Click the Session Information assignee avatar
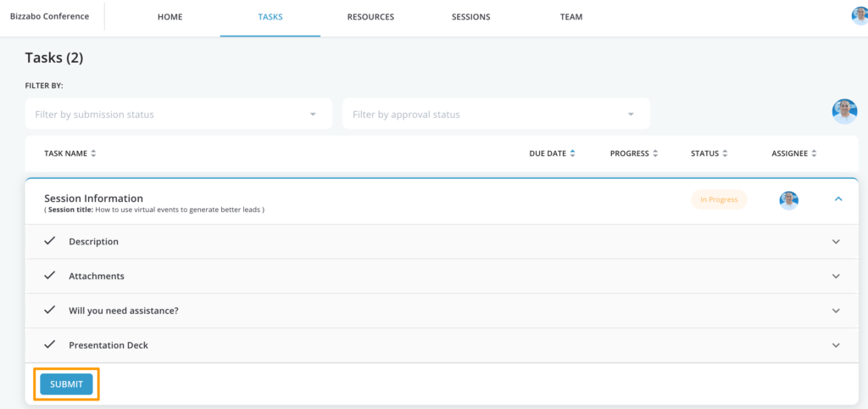The height and width of the screenshot is (409, 868). tap(789, 200)
